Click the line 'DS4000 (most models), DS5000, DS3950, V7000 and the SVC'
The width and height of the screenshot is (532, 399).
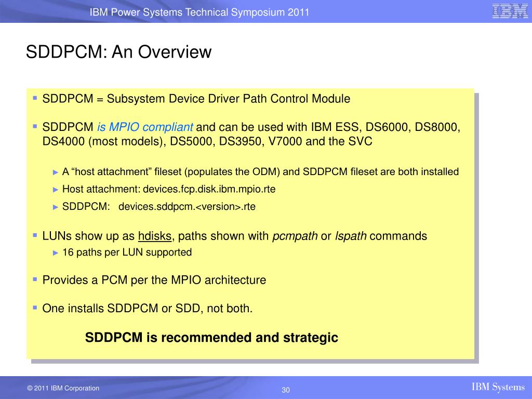click(x=207, y=141)
